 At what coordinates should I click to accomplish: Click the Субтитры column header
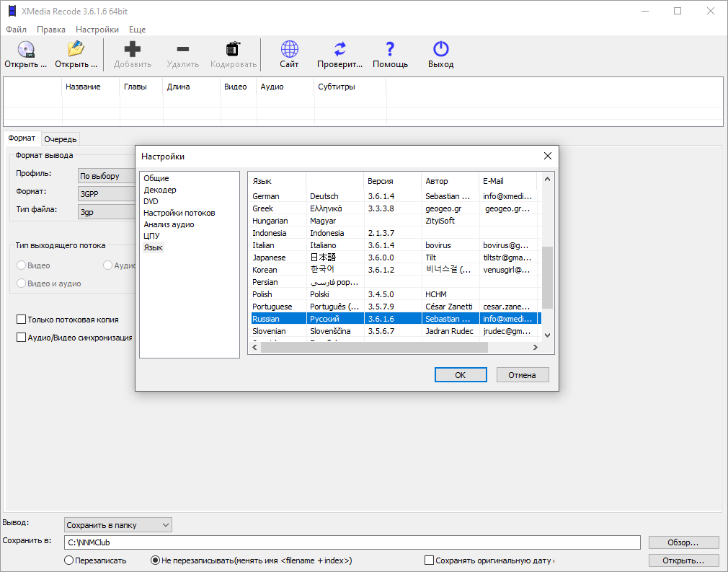coord(350,87)
